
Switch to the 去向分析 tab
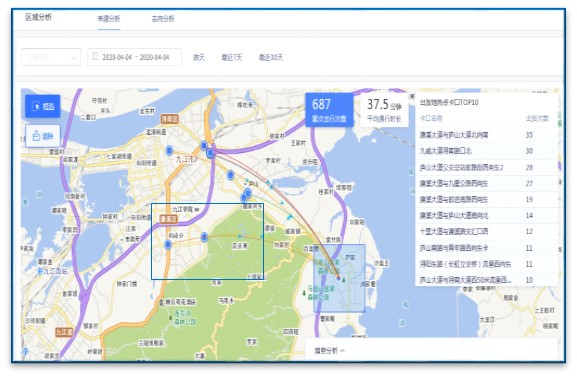coord(163,18)
